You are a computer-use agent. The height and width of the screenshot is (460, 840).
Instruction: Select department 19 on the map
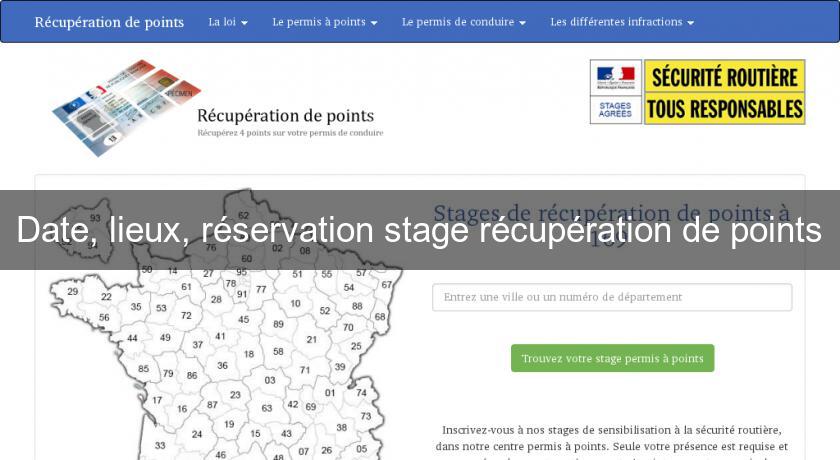click(229, 425)
